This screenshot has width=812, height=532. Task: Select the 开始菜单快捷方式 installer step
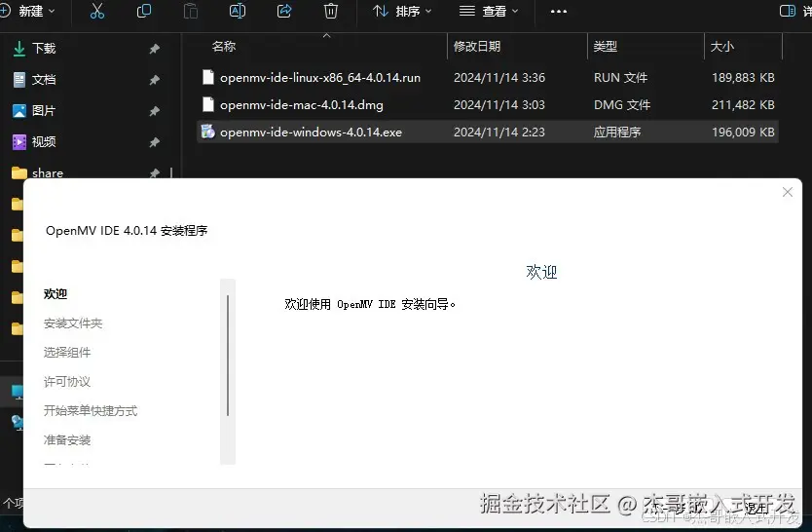pos(91,411)
